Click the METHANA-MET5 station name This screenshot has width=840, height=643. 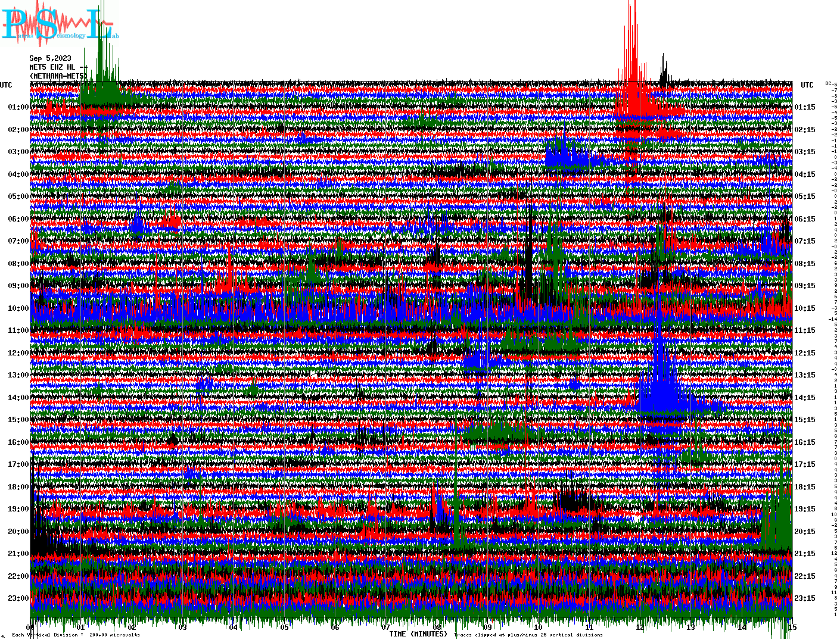coord(58,76)
